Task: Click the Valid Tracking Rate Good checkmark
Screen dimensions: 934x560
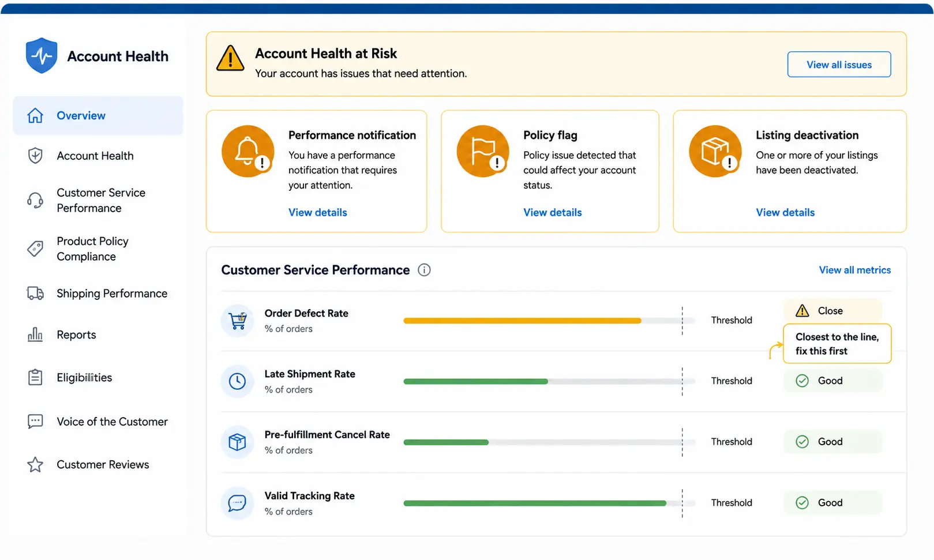Action: tap(802, 503)
